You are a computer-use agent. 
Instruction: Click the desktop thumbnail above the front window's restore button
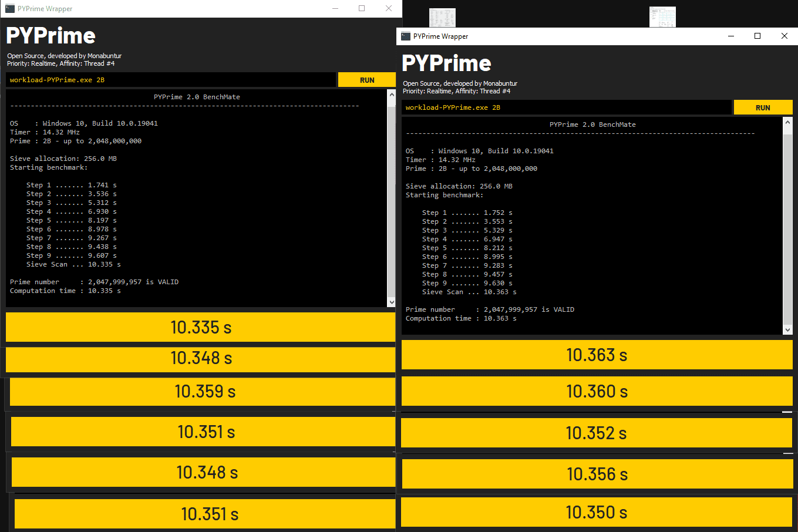click(662, 16)
